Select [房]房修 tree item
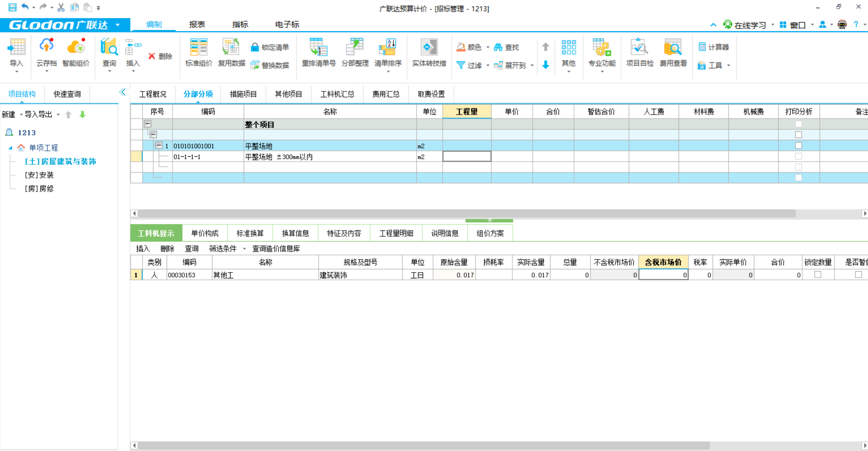 click(39, 188)
